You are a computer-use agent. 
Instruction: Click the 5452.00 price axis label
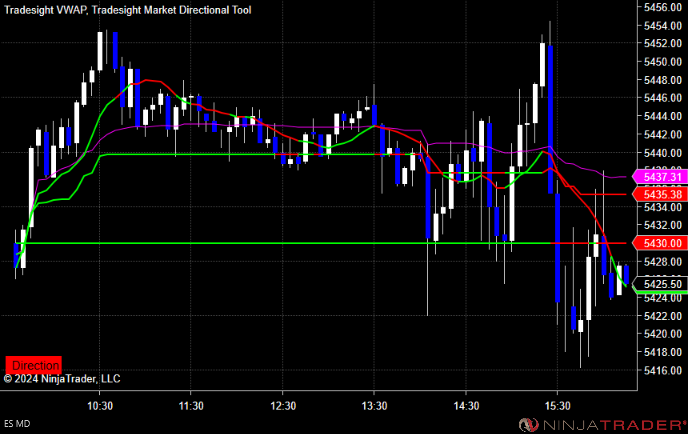663,43
